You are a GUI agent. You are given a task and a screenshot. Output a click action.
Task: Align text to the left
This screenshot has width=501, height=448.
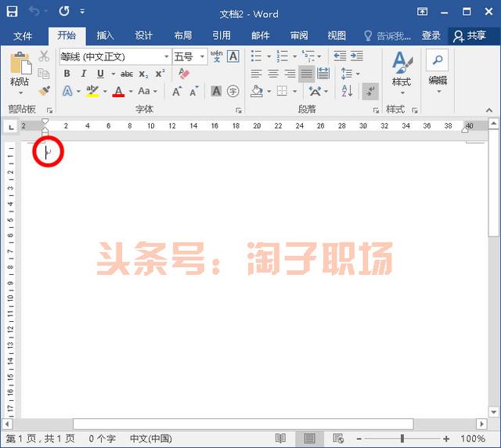256,74
